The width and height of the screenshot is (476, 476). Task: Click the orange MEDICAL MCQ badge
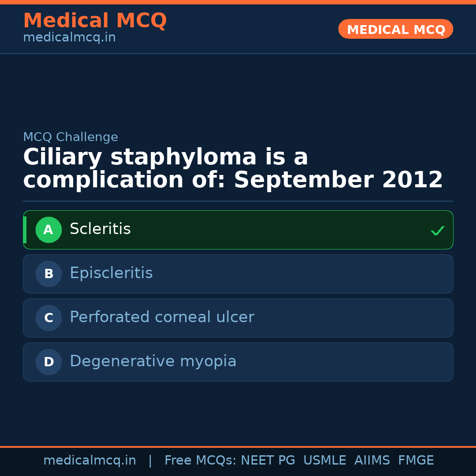click(395, 29)
